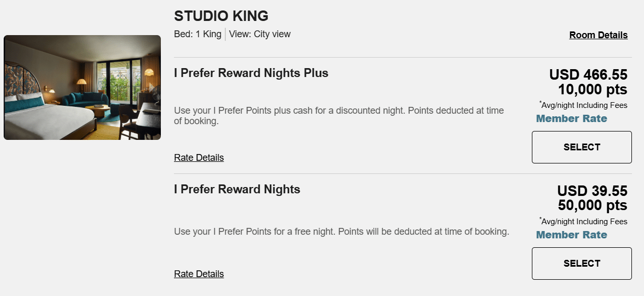View Rate Details for Reward Nights Plus
This screenshot has width=644, height=296.
pyautogui.click(x=199, y=158)
